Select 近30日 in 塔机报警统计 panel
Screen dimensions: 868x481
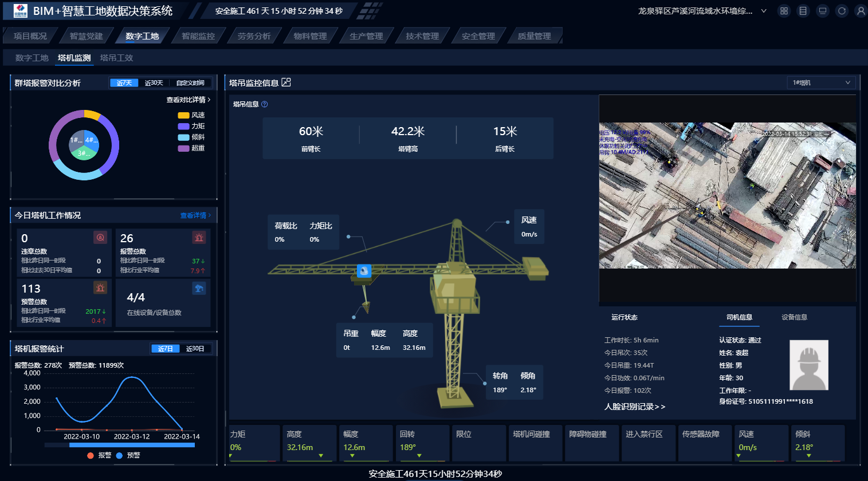(195, 349)
